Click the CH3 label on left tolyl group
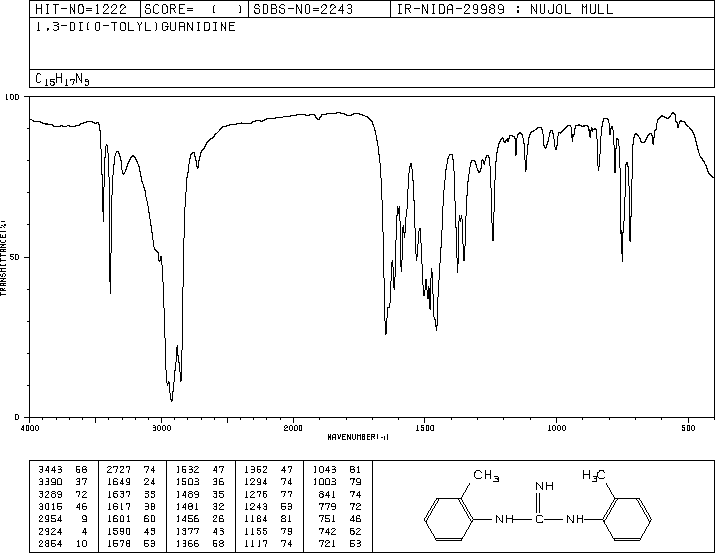Image resolution: width=715 pixels, height=553 pixels. [x=486, y=476]
